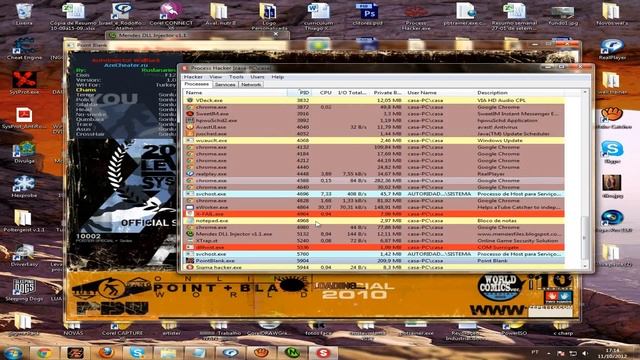The image size is (640, 360).
Task: Select the Processes tab
Action: [197, 84]
